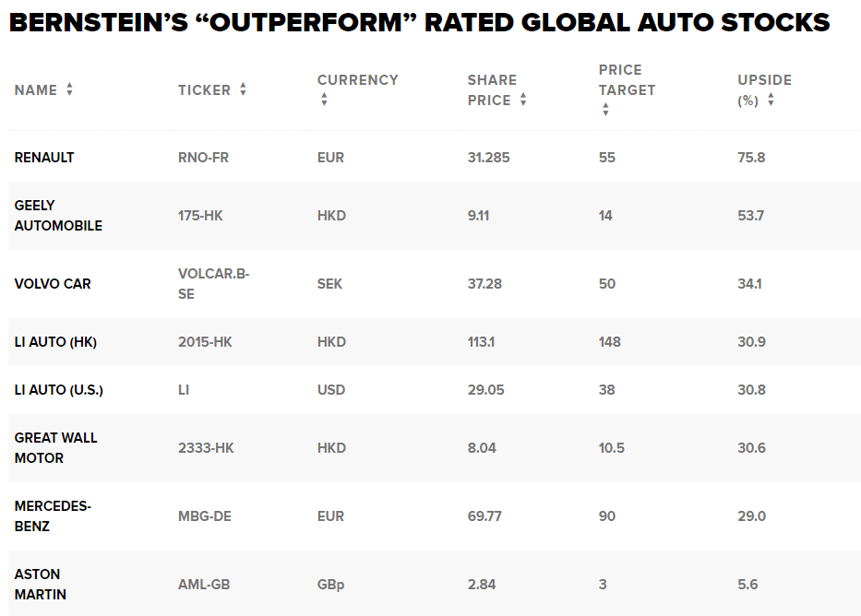Click the RNO-FR ticker cell
Image resolution: width=861 pixels, height=616 pixels.
(203, 158)
